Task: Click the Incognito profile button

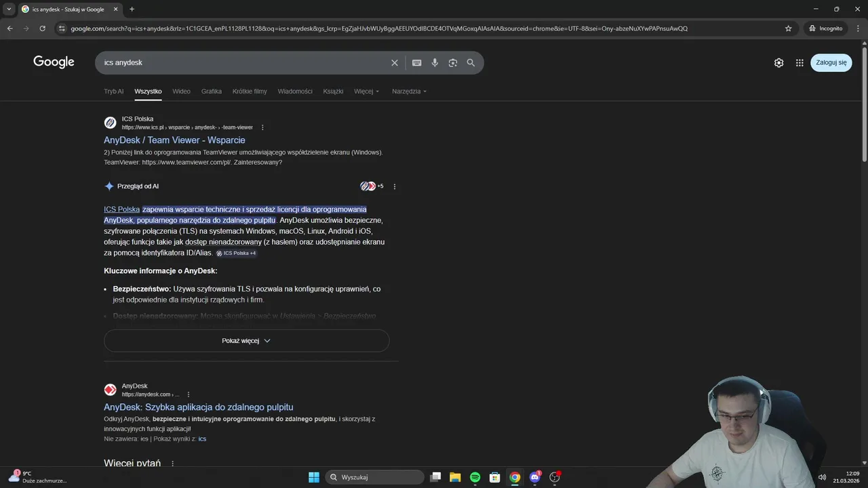Action: (x=825, y=28)
